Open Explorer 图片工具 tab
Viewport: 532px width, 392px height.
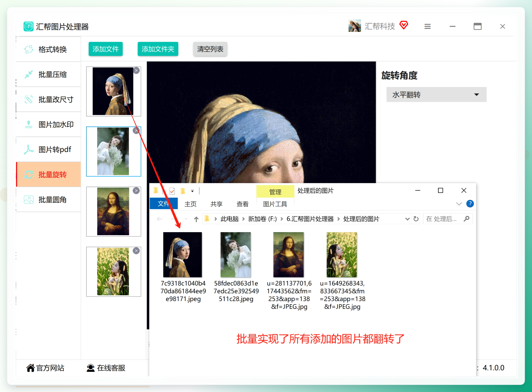pyautogui.click(x=275, y=204)
